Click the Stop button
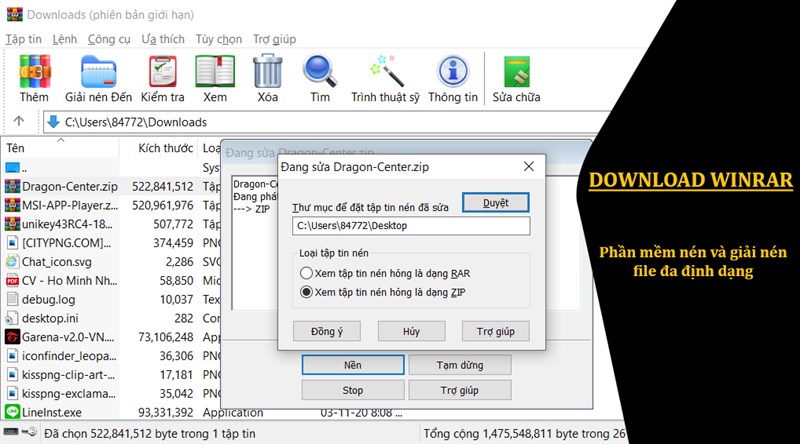 [x=353, y=390]
